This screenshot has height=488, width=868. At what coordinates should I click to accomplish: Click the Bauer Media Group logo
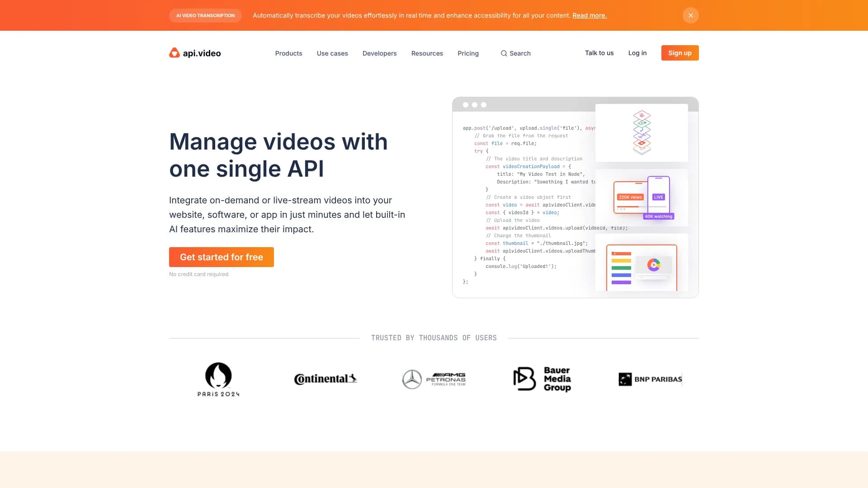542,379
